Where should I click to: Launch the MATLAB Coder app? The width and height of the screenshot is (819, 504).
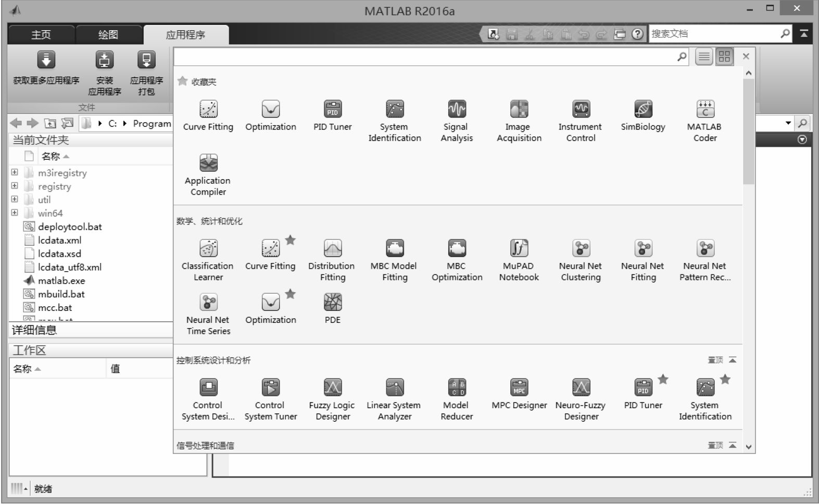coord(705,121)
